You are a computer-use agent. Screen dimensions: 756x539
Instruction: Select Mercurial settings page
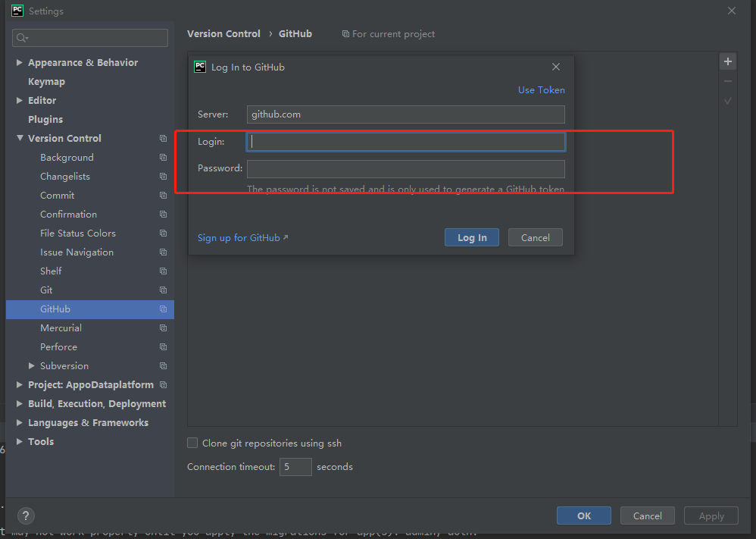point(61,328)
